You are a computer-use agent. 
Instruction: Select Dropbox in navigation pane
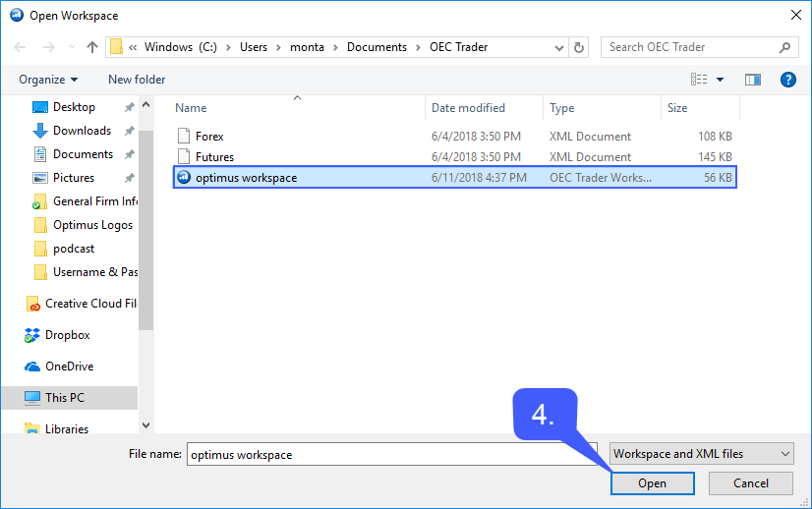click(x=67, y=335)
